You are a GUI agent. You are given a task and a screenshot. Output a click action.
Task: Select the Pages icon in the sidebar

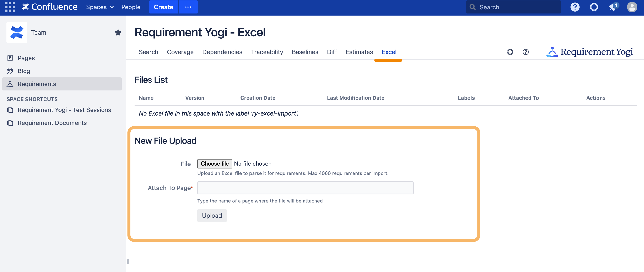tap(10, 58)
